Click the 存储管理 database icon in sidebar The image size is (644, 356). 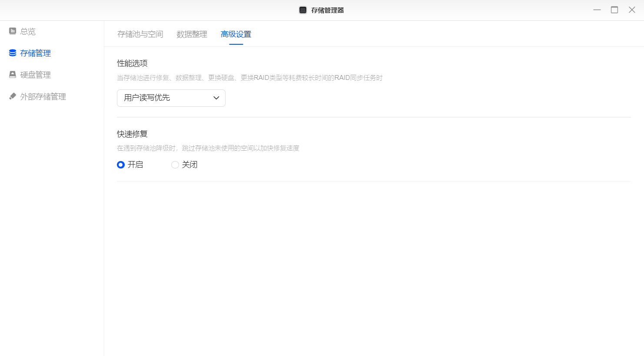pos(13,53)
